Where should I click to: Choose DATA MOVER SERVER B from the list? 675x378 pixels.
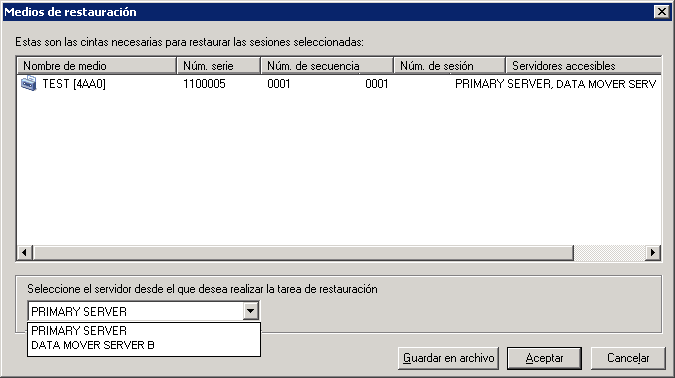click(x=144, y=345)
